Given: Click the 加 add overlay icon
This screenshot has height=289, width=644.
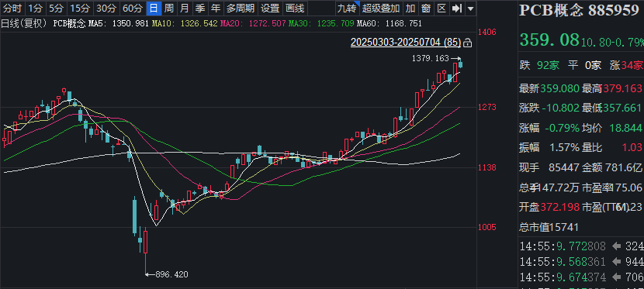Looking at the screenshot, I should click(x=410, y=9).
